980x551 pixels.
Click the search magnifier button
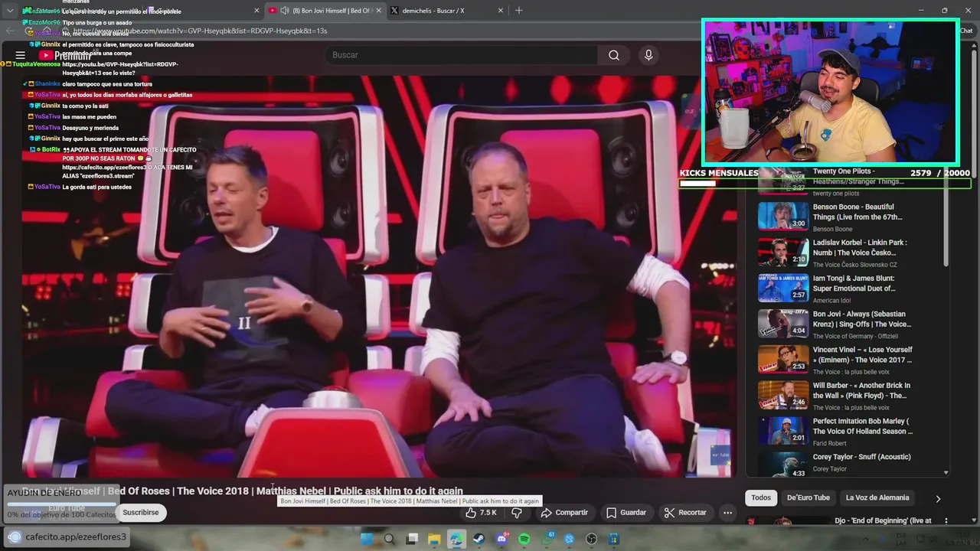tap(614, 55)
